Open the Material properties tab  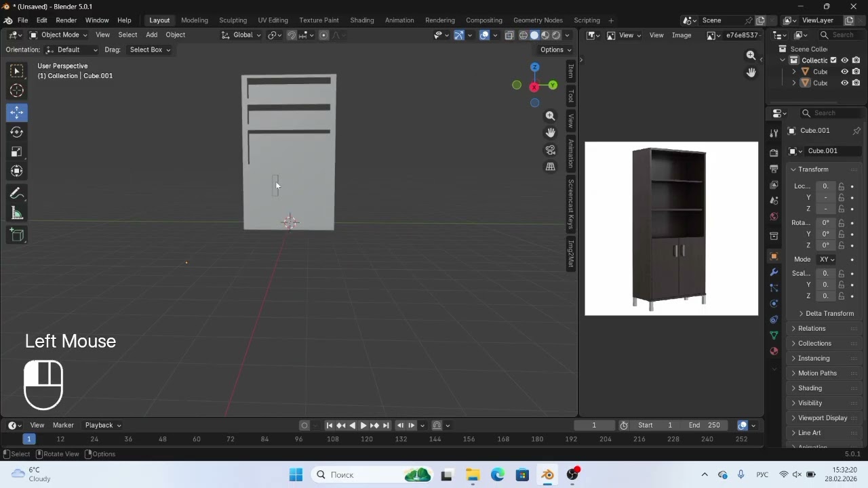[774, 351]
